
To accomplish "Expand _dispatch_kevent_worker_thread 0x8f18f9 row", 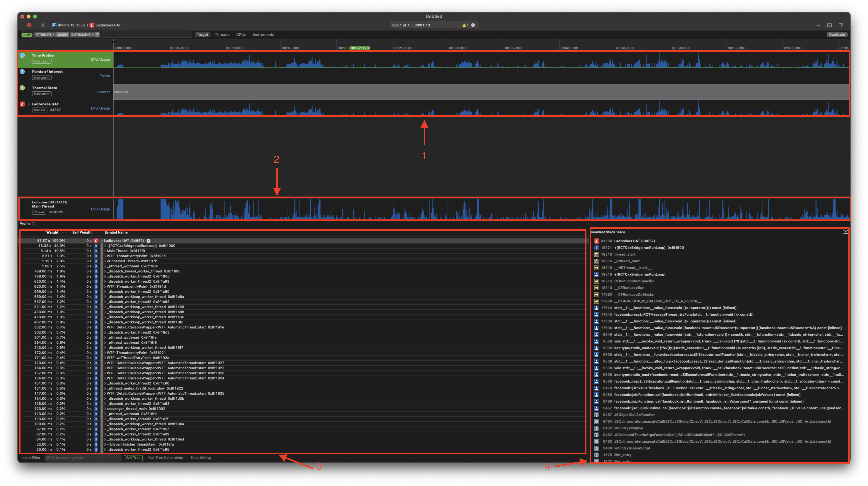I will tap(105, 271).
